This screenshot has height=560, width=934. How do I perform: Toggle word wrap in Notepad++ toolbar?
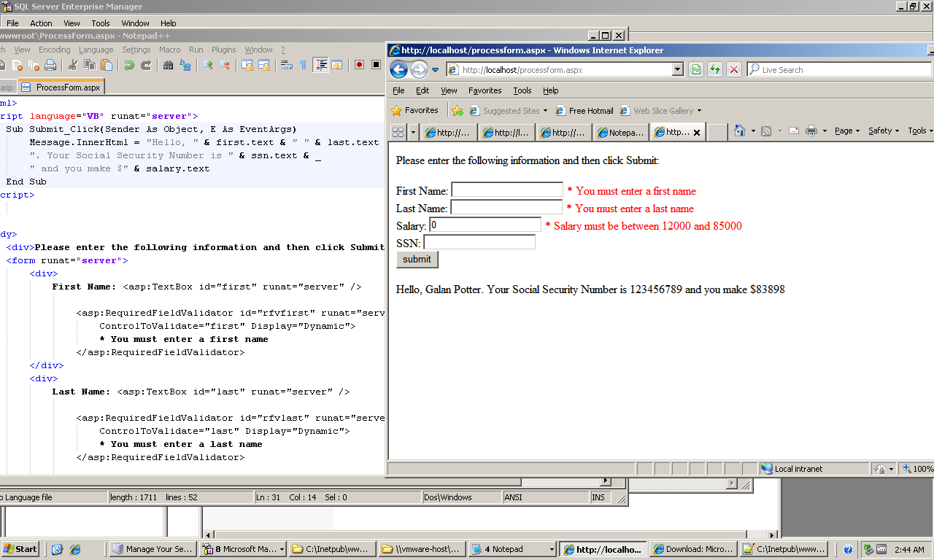coord(287,65)
